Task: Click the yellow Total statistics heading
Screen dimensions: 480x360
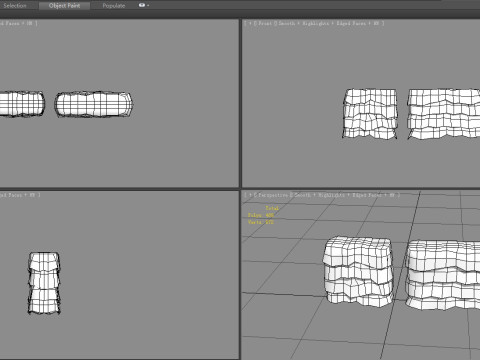Action: pos(272,208)
